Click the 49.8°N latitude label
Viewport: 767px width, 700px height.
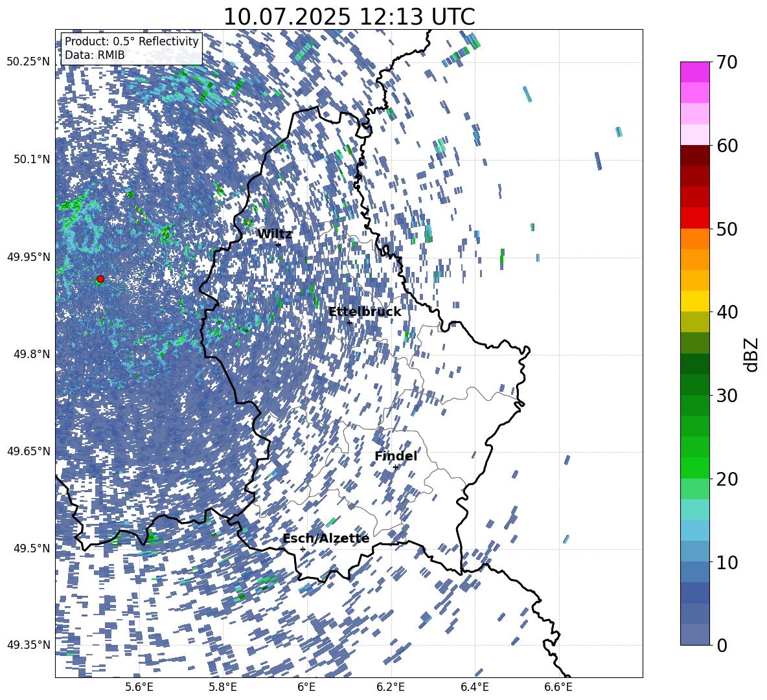31,354
